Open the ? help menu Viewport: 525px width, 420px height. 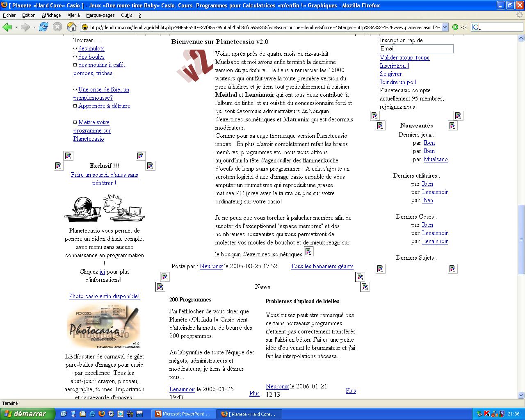point(140,15)
